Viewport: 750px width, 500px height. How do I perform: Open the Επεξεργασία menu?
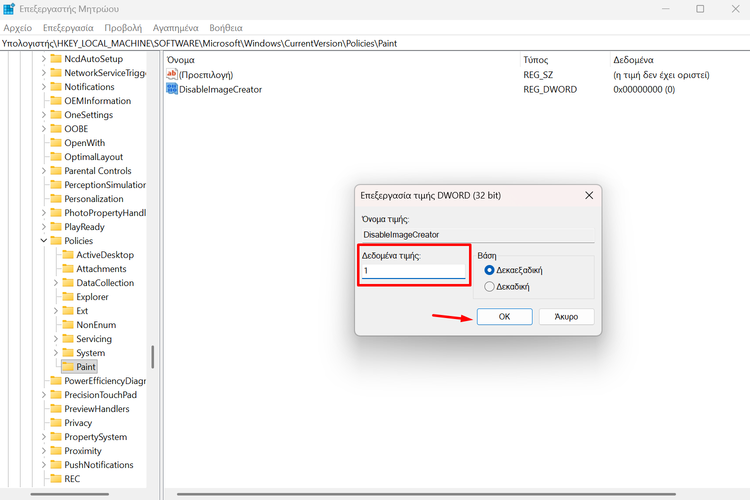pos(68,28)
